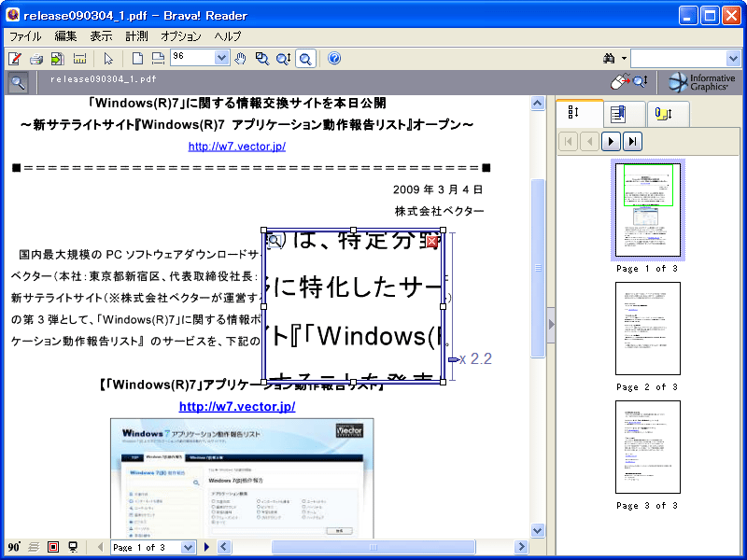Click the scroll right arrow at bottom
747x560 pixels.
[x=522, y=547]
